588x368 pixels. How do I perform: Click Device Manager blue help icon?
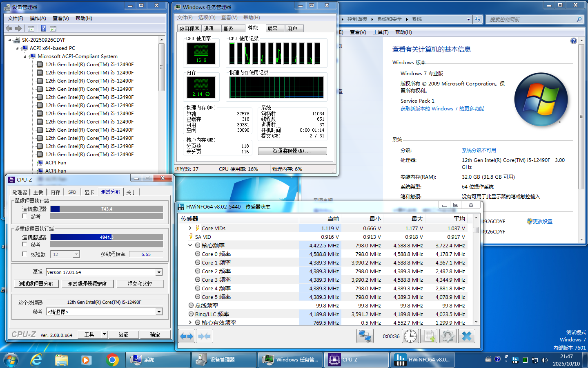tap(43, 28)
